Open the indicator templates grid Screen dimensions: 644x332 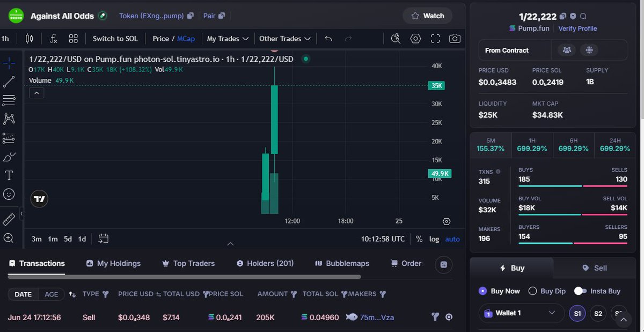74,39
